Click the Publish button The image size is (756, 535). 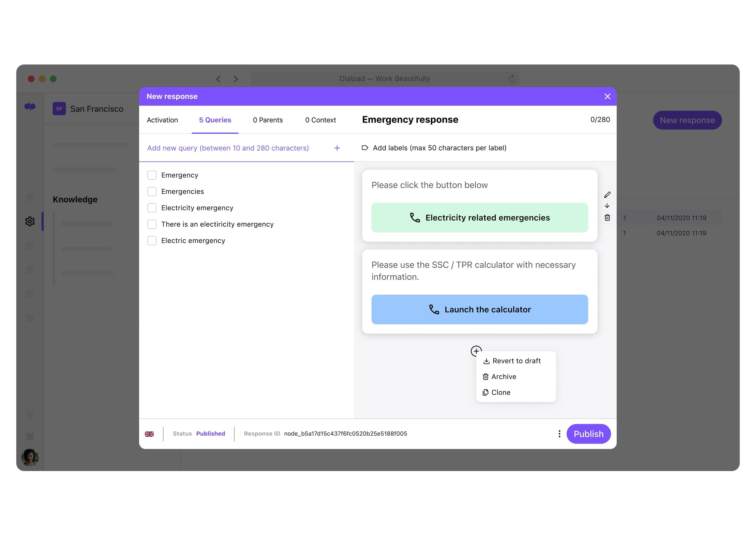[589, 433]
